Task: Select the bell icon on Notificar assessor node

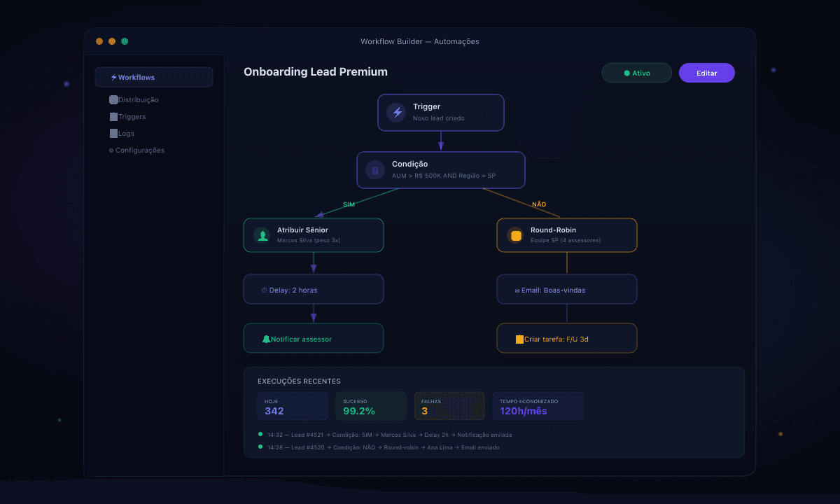Action: point(268,338)
